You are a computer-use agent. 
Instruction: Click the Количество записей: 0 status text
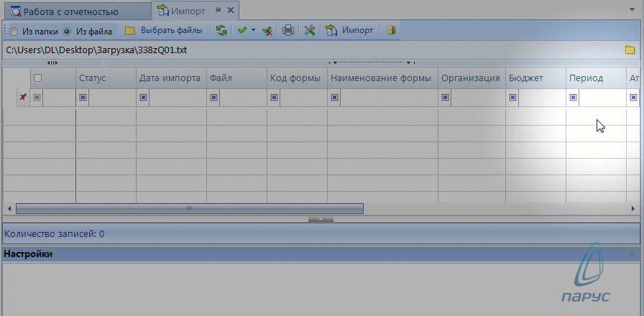(x=54, y=234)
